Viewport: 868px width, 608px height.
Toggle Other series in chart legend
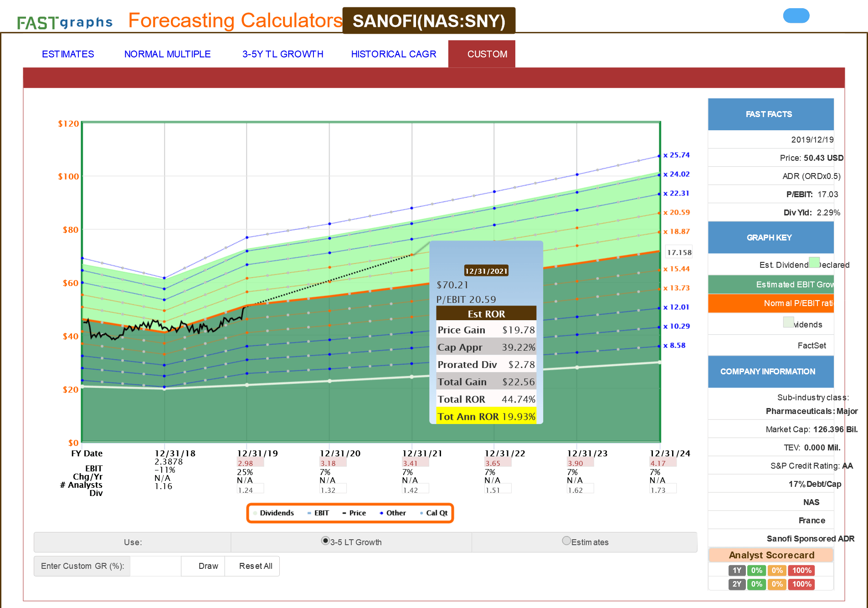392,513
